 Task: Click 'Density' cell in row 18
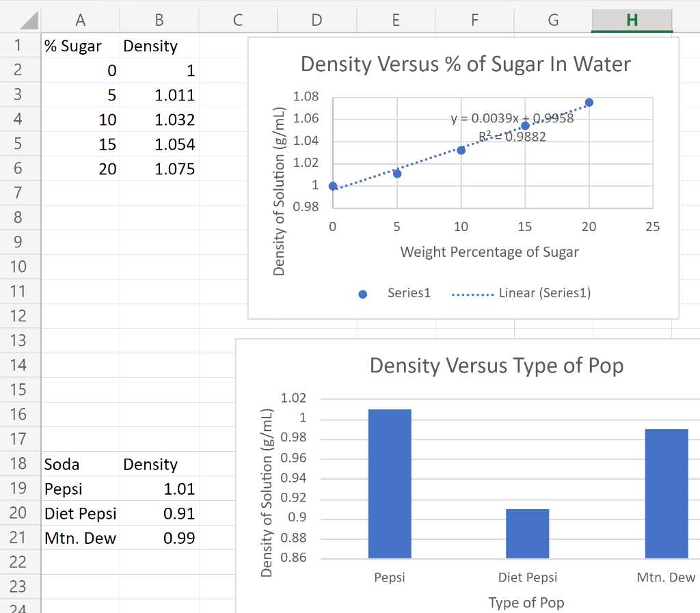tap(159, 464)
